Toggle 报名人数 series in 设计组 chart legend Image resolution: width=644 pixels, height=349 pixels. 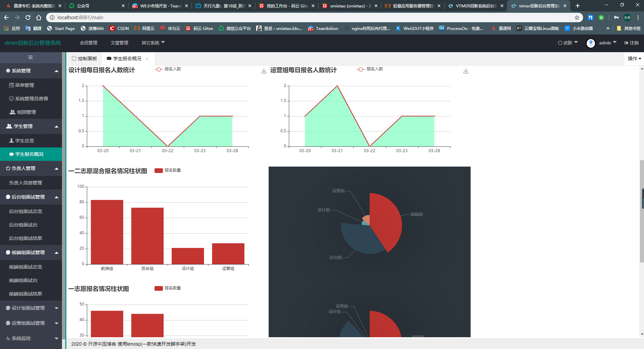coord(168,69)
